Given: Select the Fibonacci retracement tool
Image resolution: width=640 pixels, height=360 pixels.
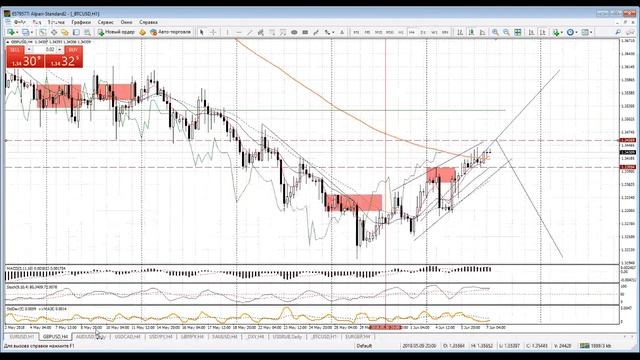Looking at the screenshot, I should point(271,32).
